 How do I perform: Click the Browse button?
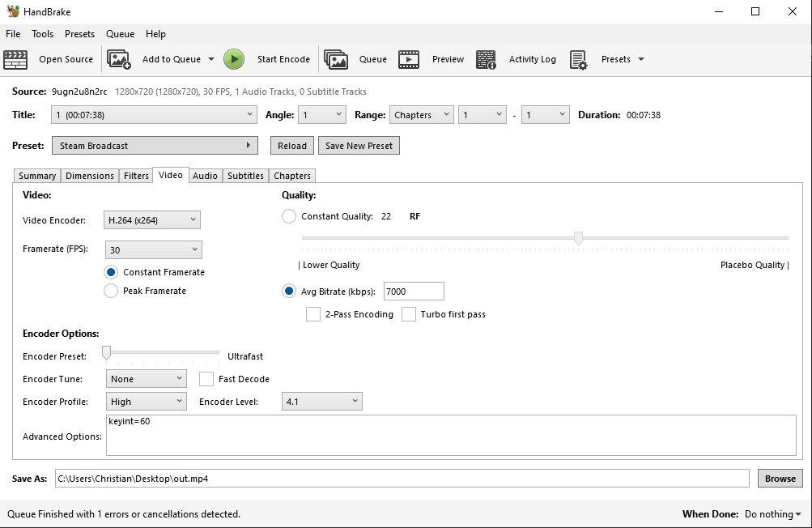pos(780,479)
